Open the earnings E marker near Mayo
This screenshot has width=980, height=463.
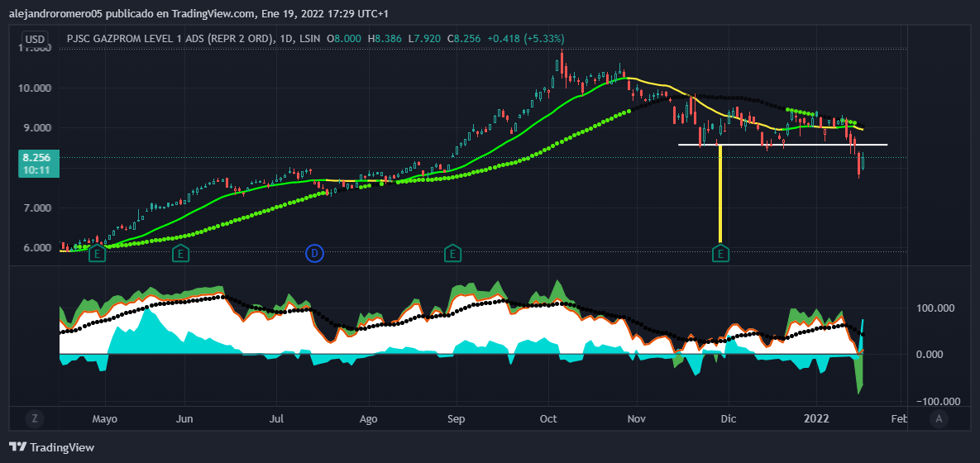click(x=96, y=253)
